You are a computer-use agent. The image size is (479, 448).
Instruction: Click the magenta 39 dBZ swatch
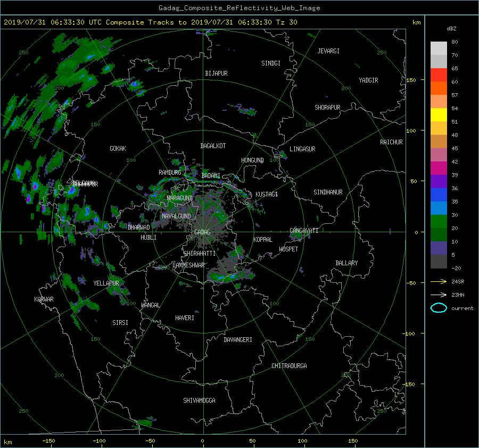[x=439, y=168]
